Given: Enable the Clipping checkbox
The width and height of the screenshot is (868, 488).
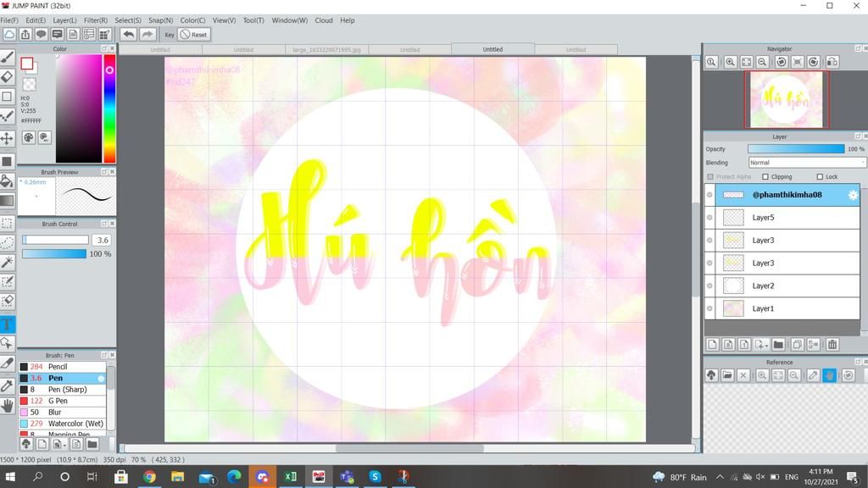Looking at the screenshot, I should pyautogui.click(x=765, y=176).
